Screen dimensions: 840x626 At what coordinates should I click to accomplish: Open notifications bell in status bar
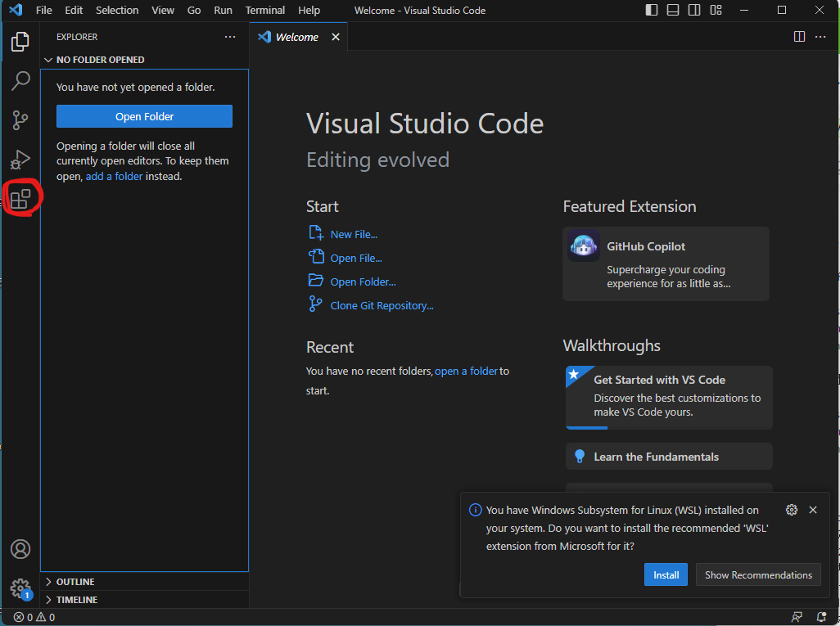click(820, 617)
